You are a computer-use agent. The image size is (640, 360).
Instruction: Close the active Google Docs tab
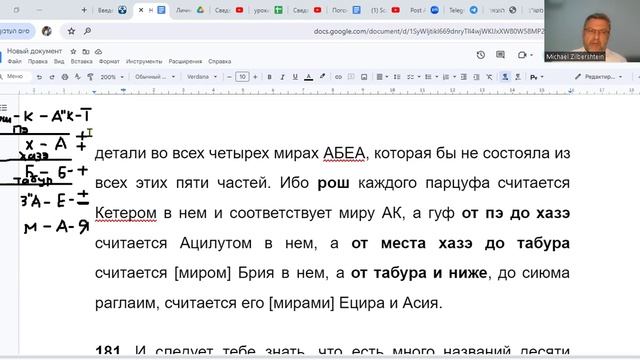(141, 10)
